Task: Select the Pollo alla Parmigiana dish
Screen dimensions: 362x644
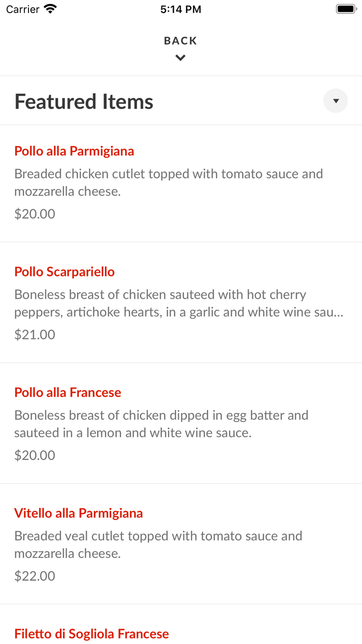Action: click(74, 151)
